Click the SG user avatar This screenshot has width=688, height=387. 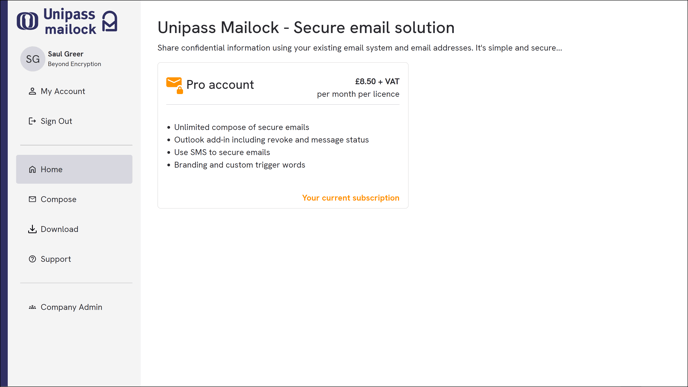[32, 59]
